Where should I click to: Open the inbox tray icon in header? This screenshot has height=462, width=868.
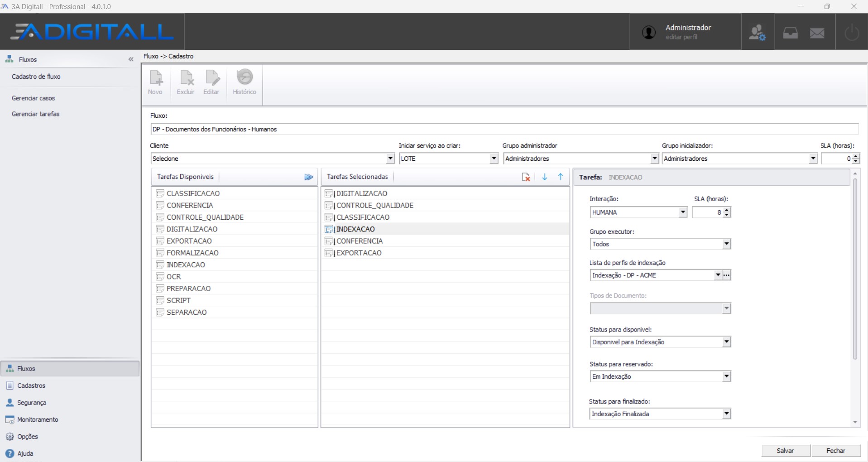click(791, 33)
